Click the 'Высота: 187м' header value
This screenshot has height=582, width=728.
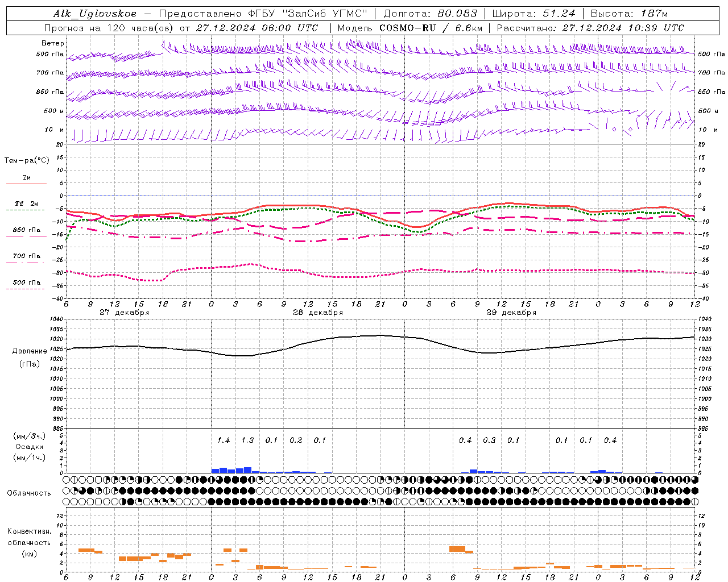(629, 14)
